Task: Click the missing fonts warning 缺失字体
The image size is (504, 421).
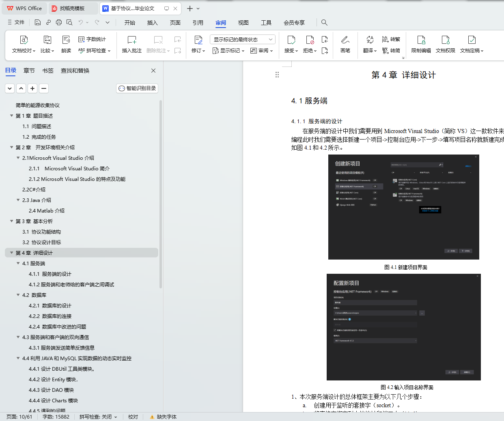Action: click(x=163, y=417)
